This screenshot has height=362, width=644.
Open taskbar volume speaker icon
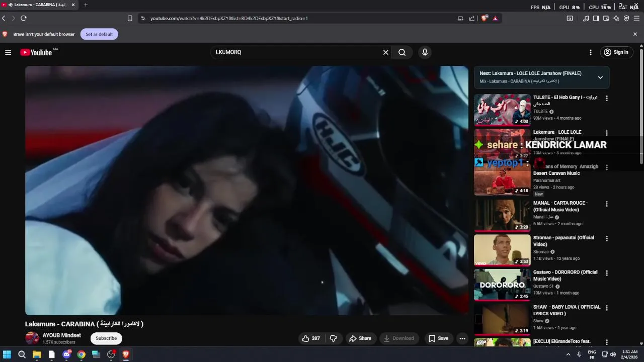[613, 354]
